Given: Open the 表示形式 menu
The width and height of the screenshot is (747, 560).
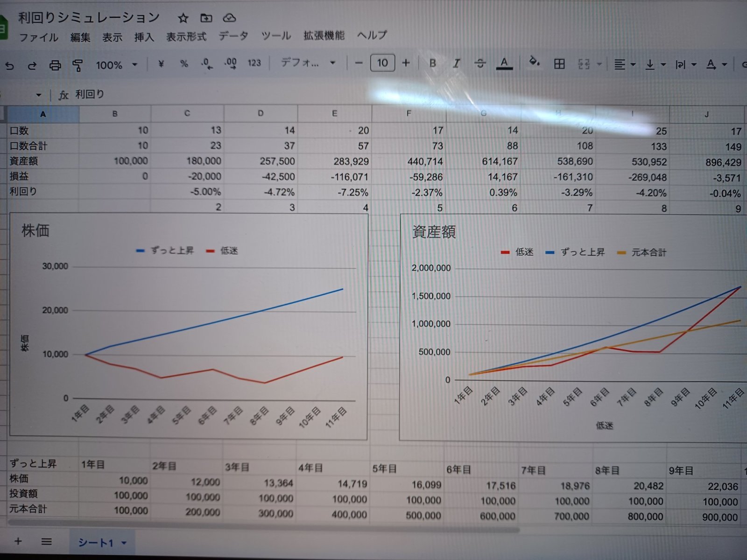Looking at the screenshot, I should click(x=186, y=36).
